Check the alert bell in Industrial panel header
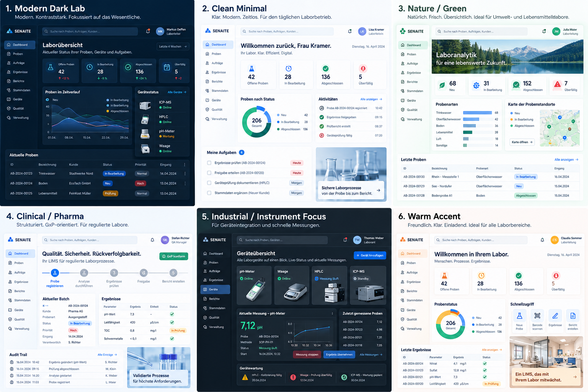This screenshot has width=588, height=392. coord(345,240)
